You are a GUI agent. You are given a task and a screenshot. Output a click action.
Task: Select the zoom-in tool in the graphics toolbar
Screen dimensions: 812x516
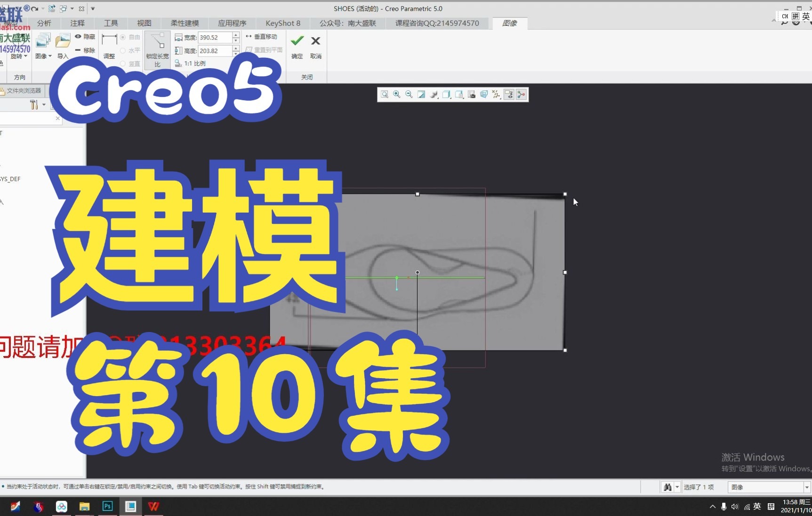[396, 94]
